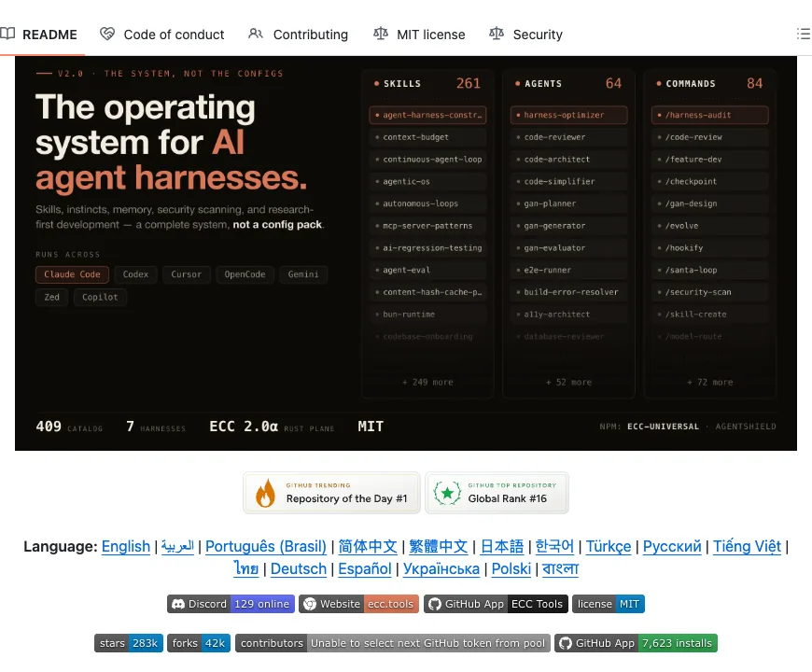The width and height of the screenshot is (812, 672).
Task: Open the Türkçe translation link
Action: (x=609, y=546)
